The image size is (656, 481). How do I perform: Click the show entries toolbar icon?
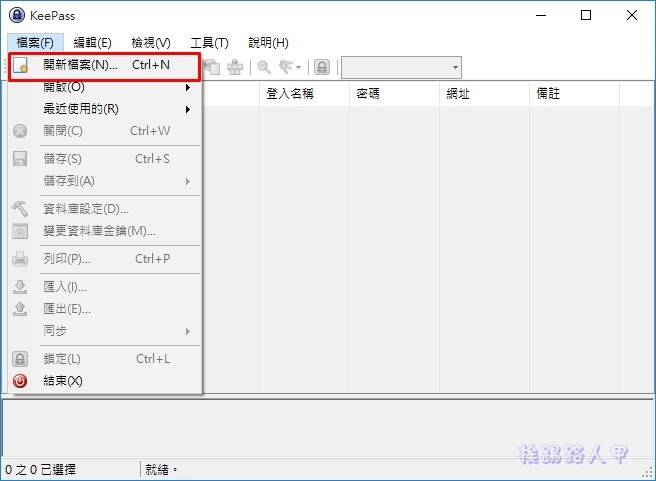tap(286, 67)
